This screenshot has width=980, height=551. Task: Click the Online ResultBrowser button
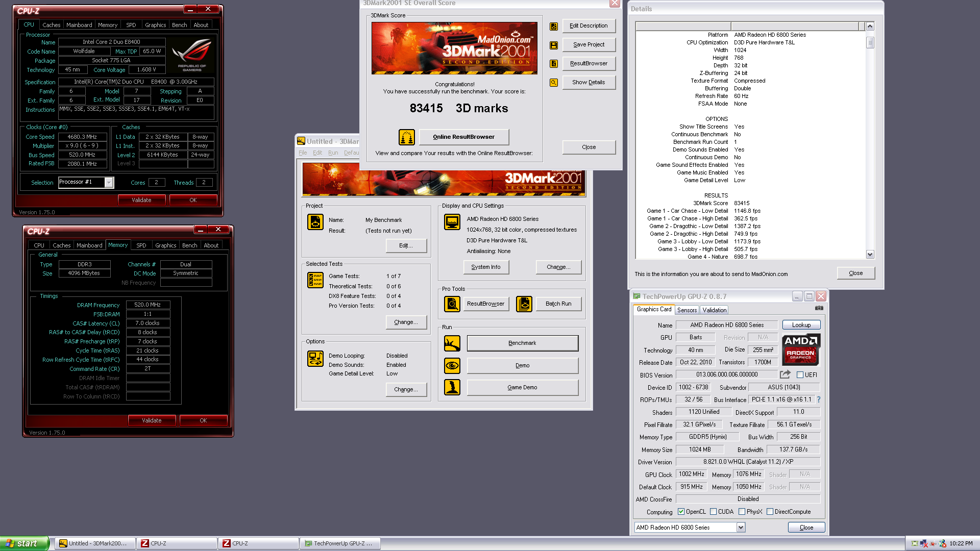click(464, 137)
